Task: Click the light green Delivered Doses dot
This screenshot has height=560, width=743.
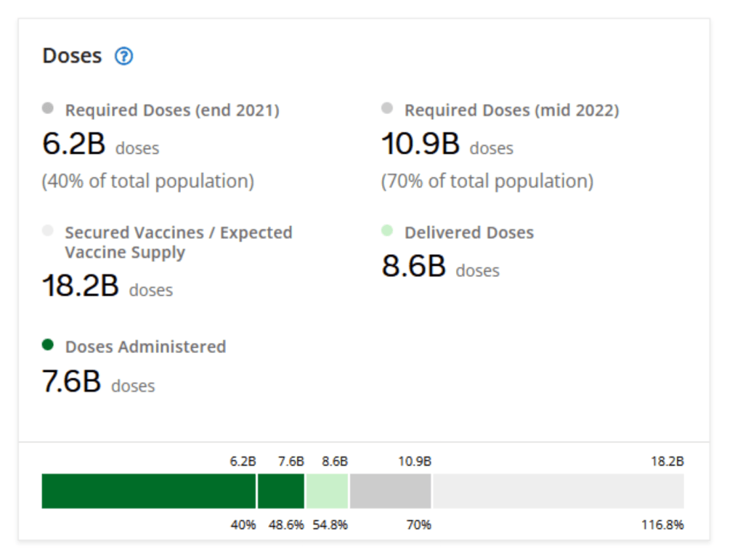Action: tap(387, 231)
